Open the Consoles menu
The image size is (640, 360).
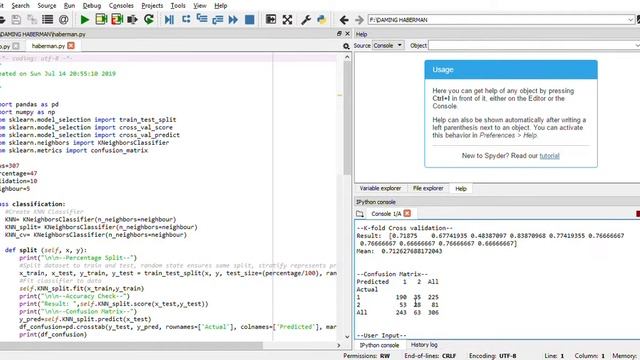121,6
